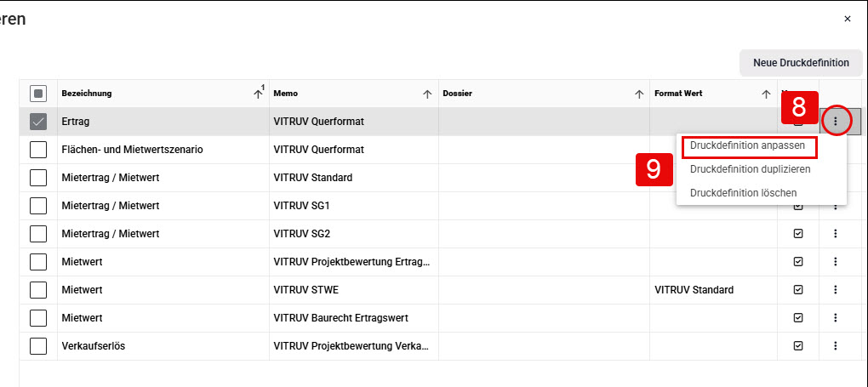Click checkmark icon in VITRUV Baurecht Ertragswert row
Screen dimensions: 868x387
tap(798, 318)
